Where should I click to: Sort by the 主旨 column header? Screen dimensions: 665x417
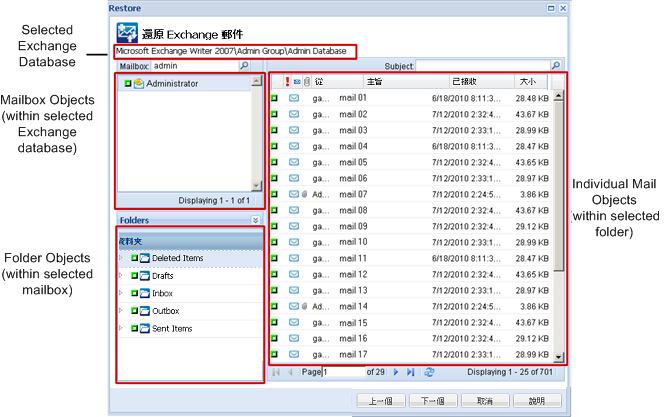373,81
